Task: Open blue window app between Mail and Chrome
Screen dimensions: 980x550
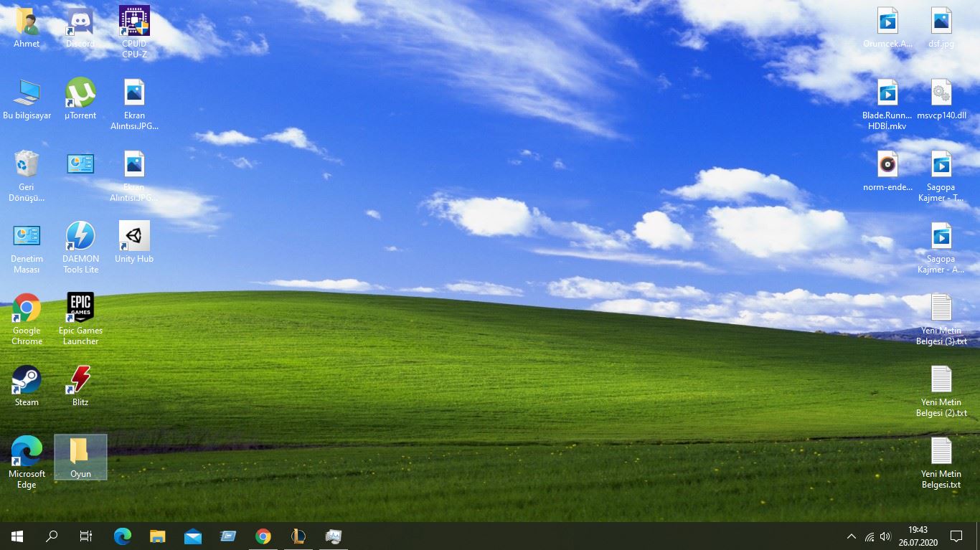Action: tap(228, 536)
